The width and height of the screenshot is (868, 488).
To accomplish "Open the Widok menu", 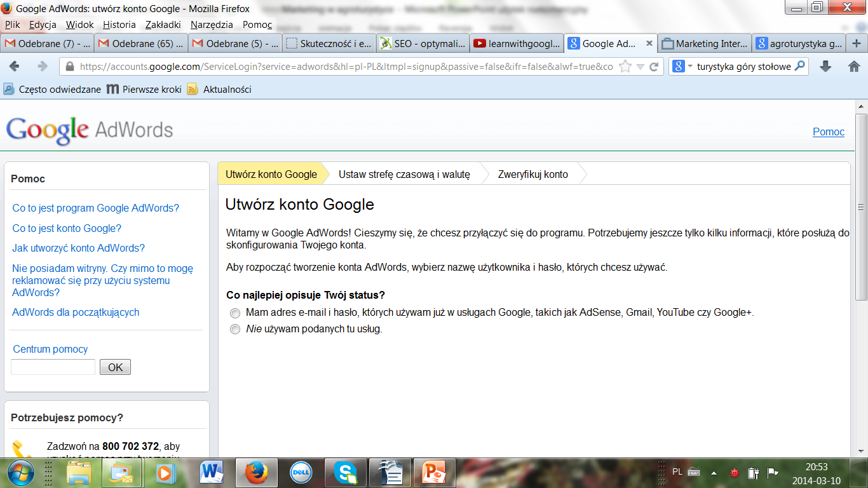I will coord(79,25).
